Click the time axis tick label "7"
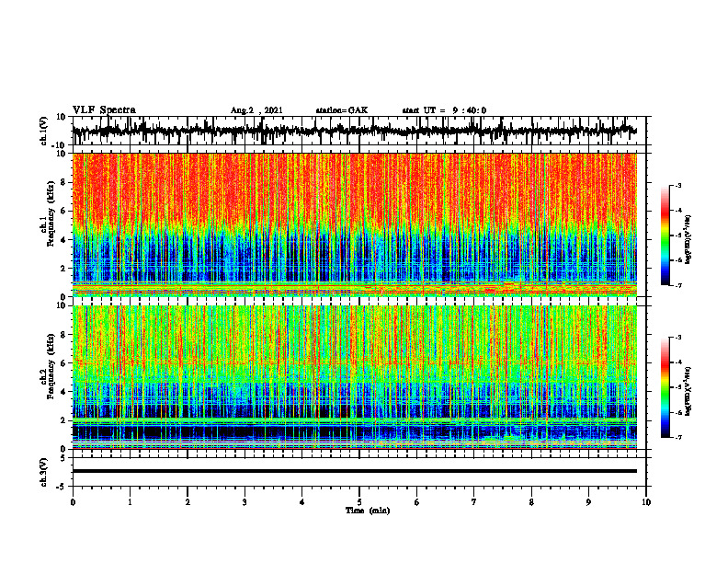Screen dimensions: 728x563 click(x=474, y=502)
